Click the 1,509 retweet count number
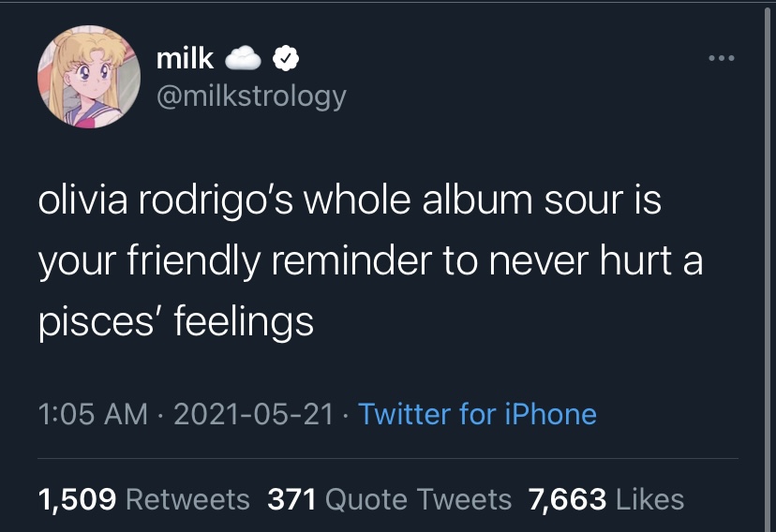Viewport: 776px width, 532px height. tap(77, 499)
